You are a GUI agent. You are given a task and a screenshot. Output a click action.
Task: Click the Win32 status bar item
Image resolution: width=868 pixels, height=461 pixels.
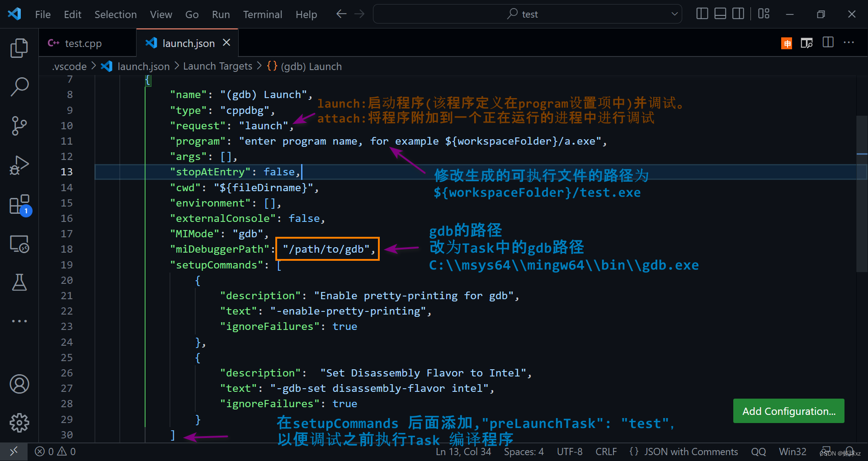793,452
